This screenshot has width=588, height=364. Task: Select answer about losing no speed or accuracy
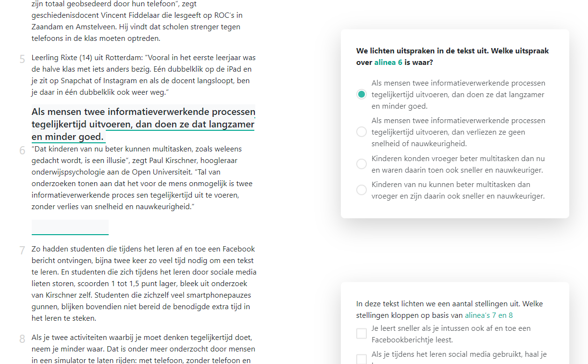361,131
